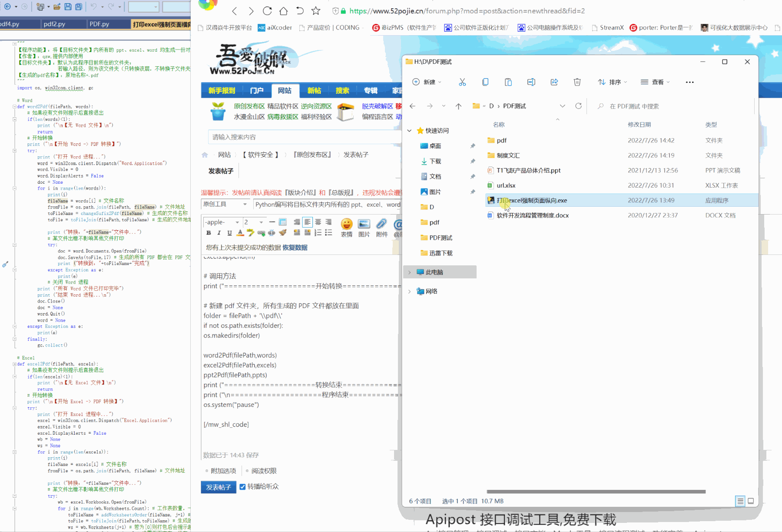This screenshot has width=782, height=532.
Task: Collapse the 快速访问 tree section
Action: coord(409,130)
